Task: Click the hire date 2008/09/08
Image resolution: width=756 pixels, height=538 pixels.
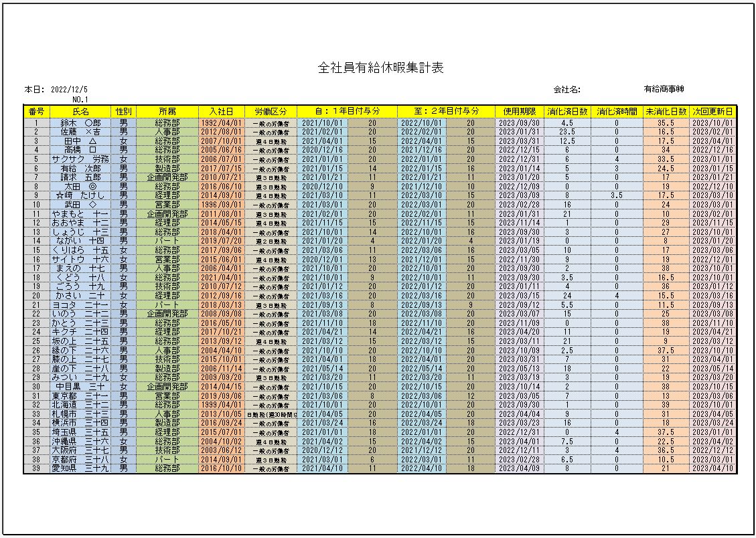Action: coord(222,313)
